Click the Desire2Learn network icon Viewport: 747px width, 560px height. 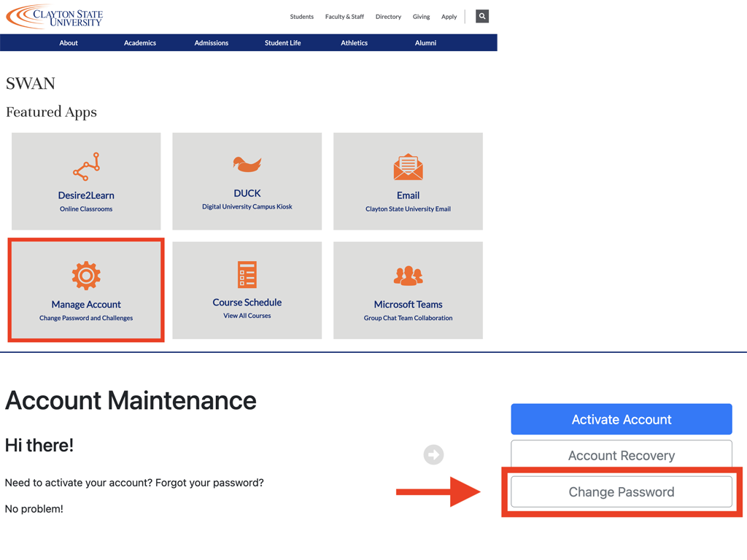click(x=86, y=168)
